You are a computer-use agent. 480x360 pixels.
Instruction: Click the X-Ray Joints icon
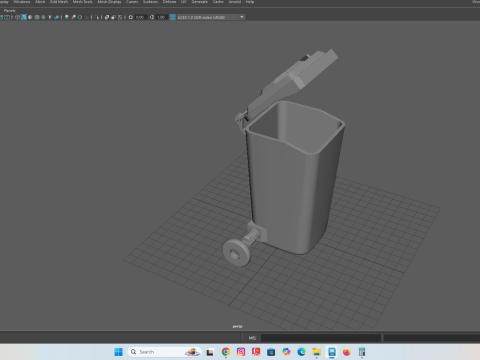120,17
